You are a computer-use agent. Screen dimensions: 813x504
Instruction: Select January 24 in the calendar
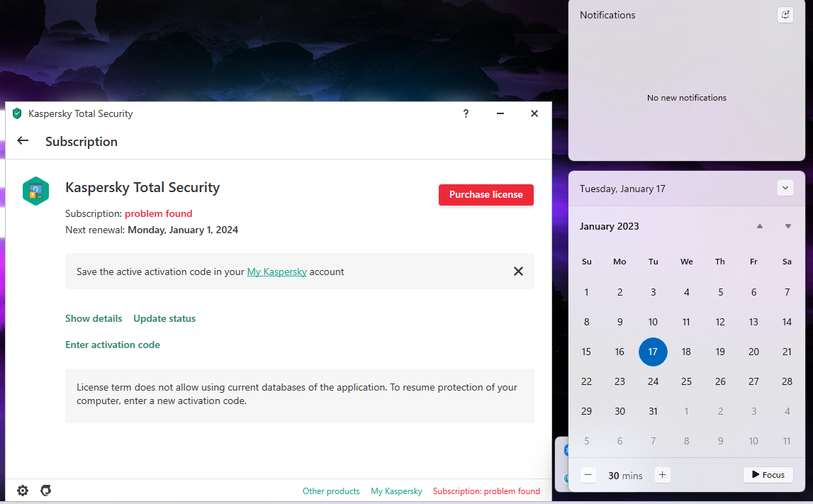[653, 381]
